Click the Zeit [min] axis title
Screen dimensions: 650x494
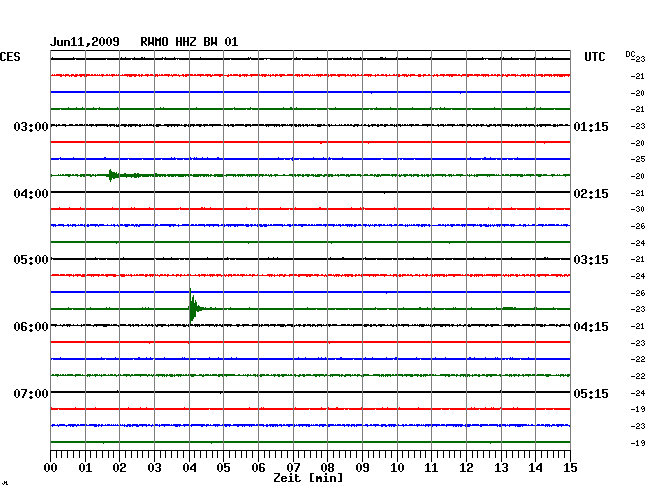coord(308,478)
